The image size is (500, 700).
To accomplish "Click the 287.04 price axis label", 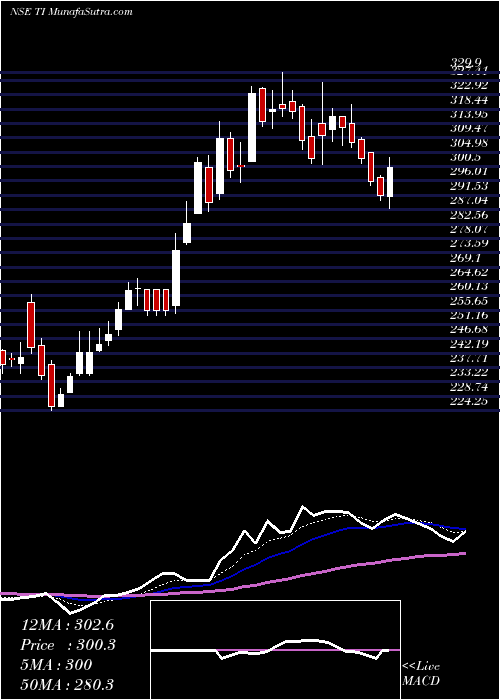I will (x=471, y=200).
